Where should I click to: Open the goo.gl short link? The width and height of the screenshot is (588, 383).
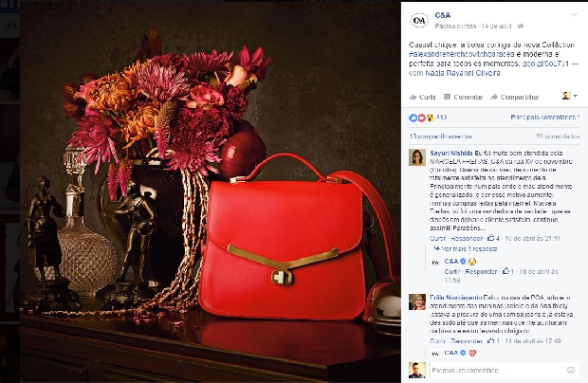(545, 64)
